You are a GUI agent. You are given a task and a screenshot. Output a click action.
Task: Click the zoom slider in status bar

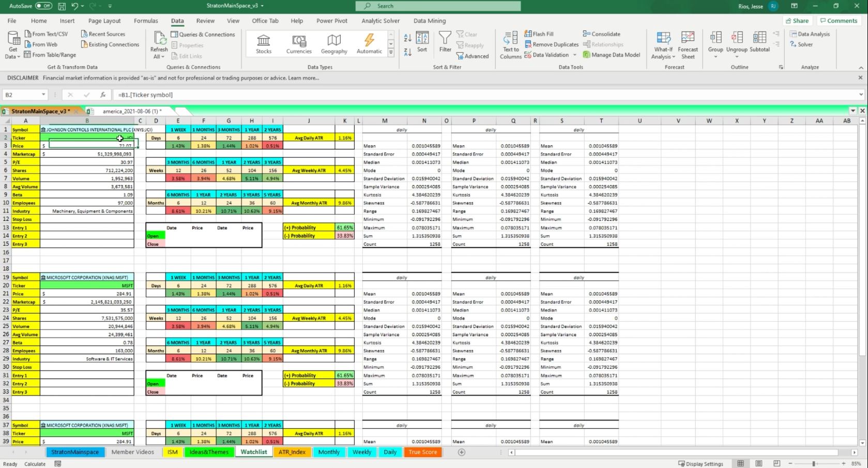pyautogui.click(x=813, y=464)
